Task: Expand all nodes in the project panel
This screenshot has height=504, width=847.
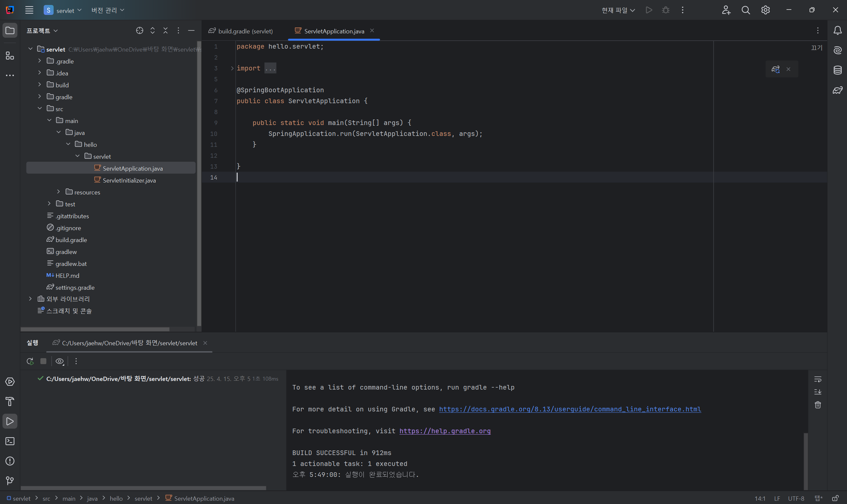Action: point(153,30)
